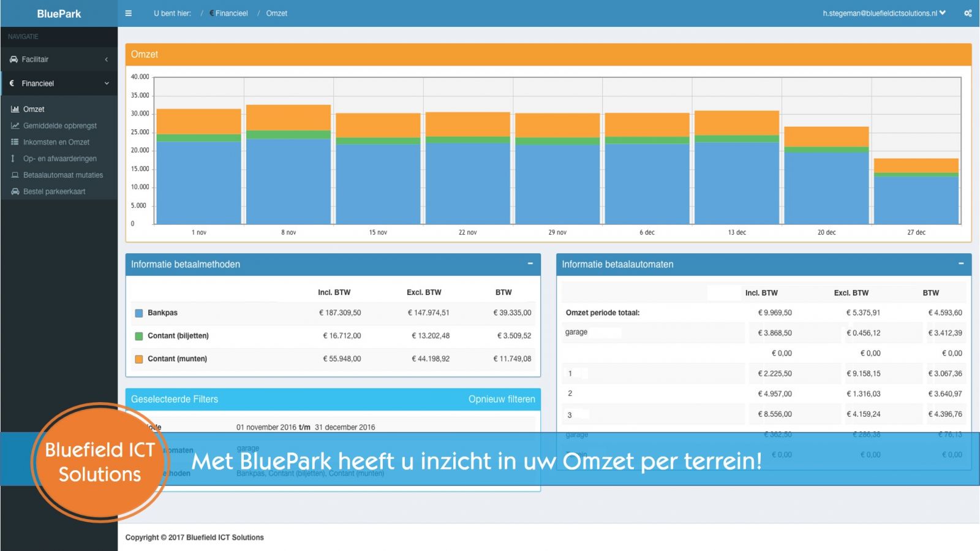Image resolution: width=980 pixels, height=551 pixels.
Task: Toggle the hamburger sidebar menu
Action: pyautogui.click(x=128, y=13)
